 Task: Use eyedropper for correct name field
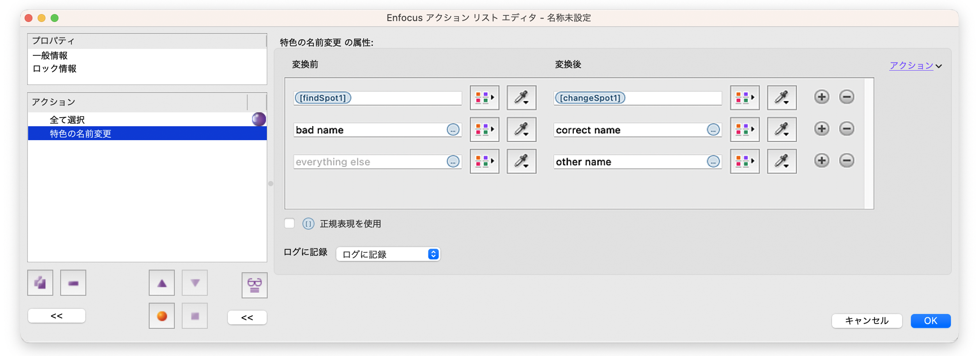[x=782, y=129]
